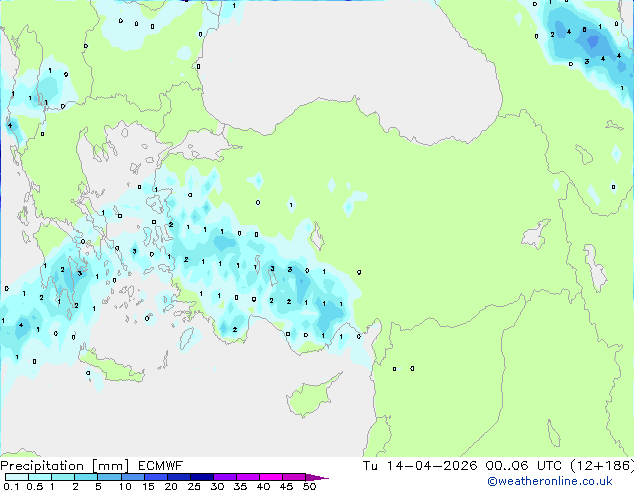The height and width of the screenshot is (490, 634).
Task: Click the legend tick label '35'
Action: pos(240,486)
